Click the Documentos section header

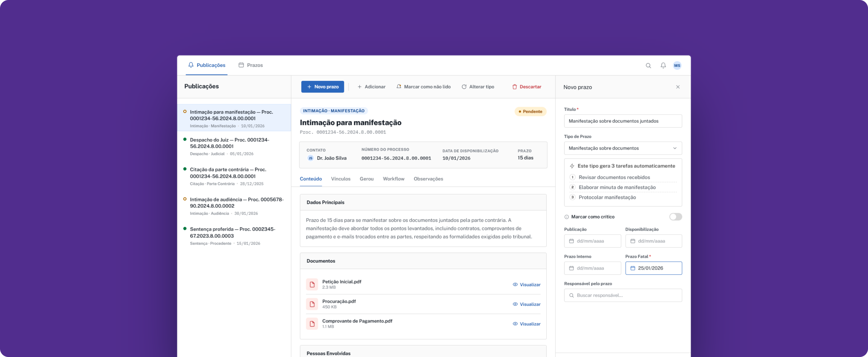pyautogui.click(x=423, y=261)
